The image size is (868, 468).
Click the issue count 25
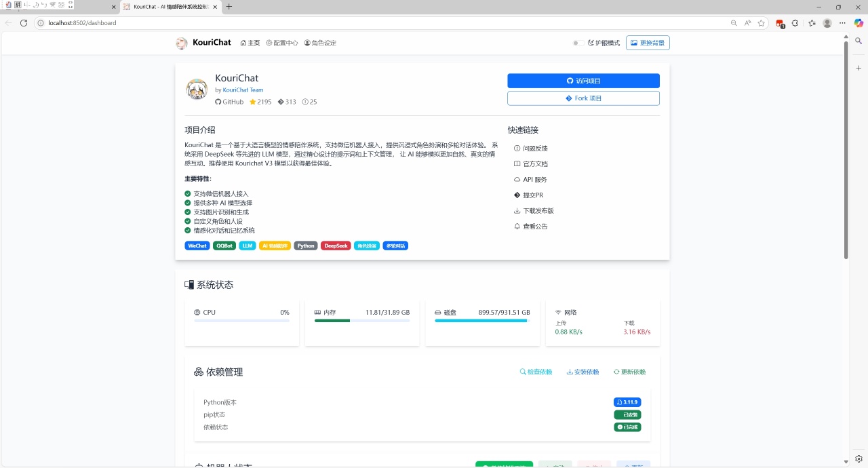[309, 102]
